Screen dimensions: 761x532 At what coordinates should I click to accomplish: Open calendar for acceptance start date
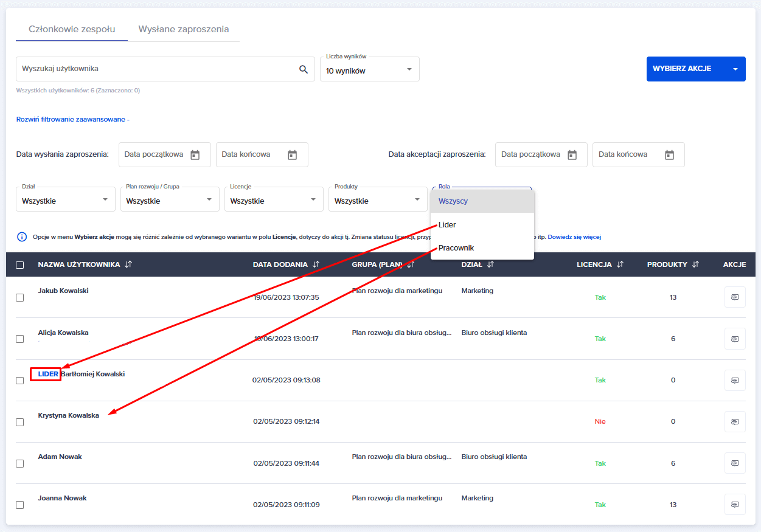(572, 155)
